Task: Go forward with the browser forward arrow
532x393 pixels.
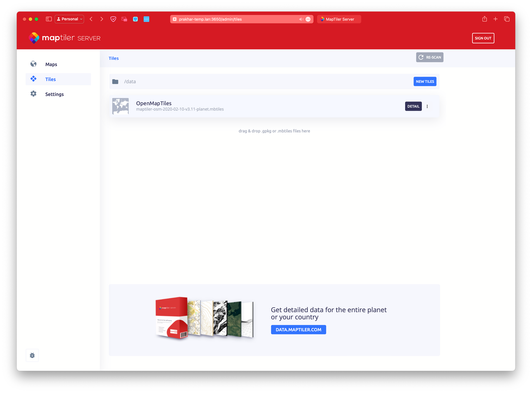Action: [x=102, y=19]
